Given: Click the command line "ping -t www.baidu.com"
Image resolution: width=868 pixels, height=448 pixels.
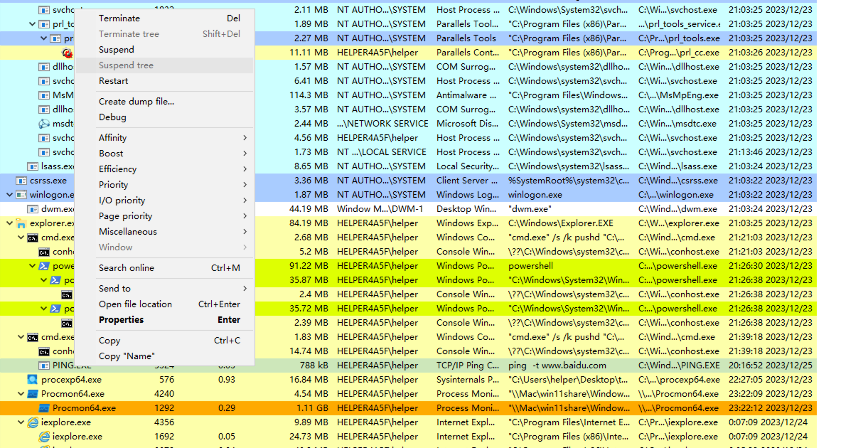Looking at the screenshot, I should (x=557, y=365).
